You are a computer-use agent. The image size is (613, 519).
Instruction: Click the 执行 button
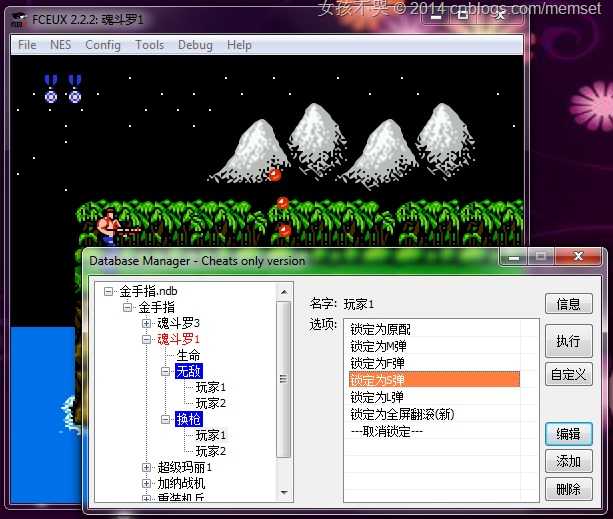click(568, 341)
